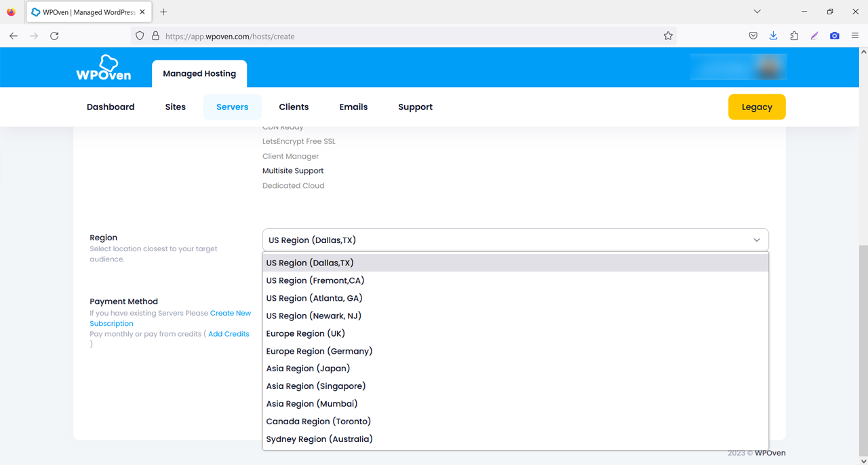The height and width of the screenshot is (465, 868).
Task: Click the Firefox View icon
Action: click(x=11, y=12)
